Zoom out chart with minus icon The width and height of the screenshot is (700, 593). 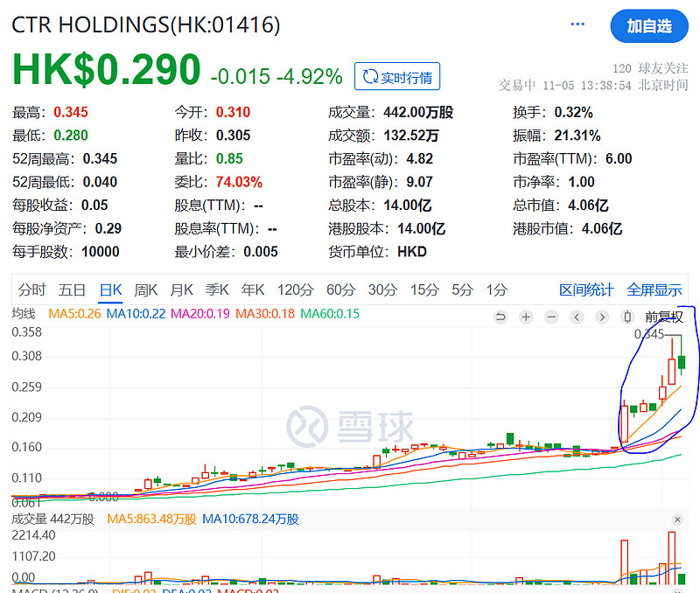551,317
